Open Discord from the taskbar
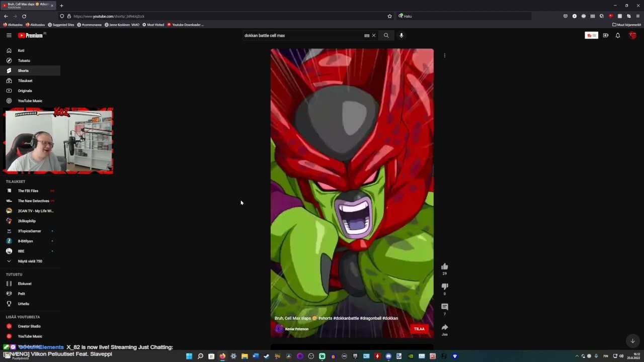The image size is (644, 362). tap(388, 356)
